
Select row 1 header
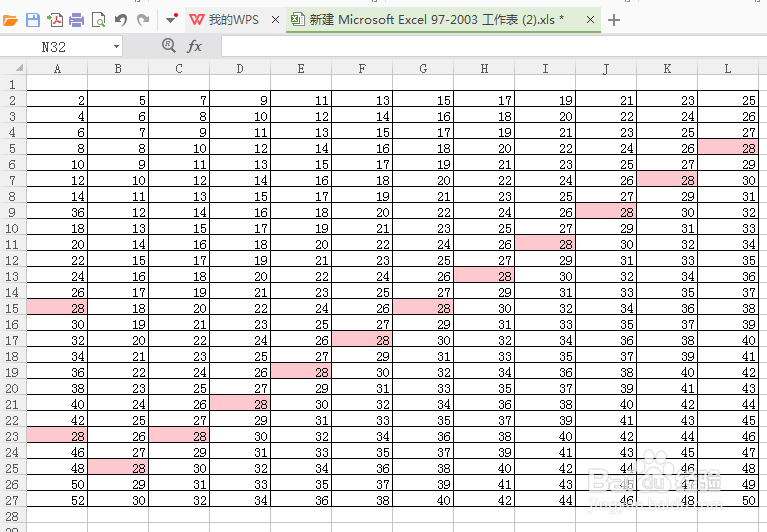[13, 84]
